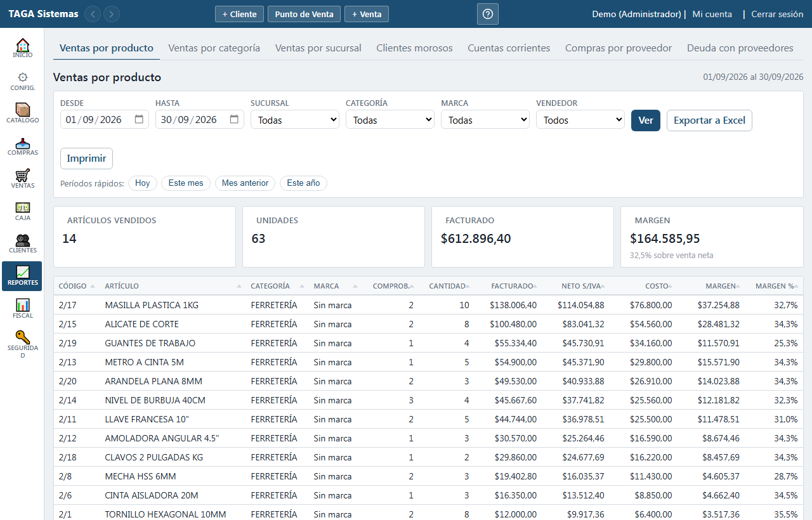Click Exportar a Excel
This screenshot has height=520, width=812.
coord(709,120)
